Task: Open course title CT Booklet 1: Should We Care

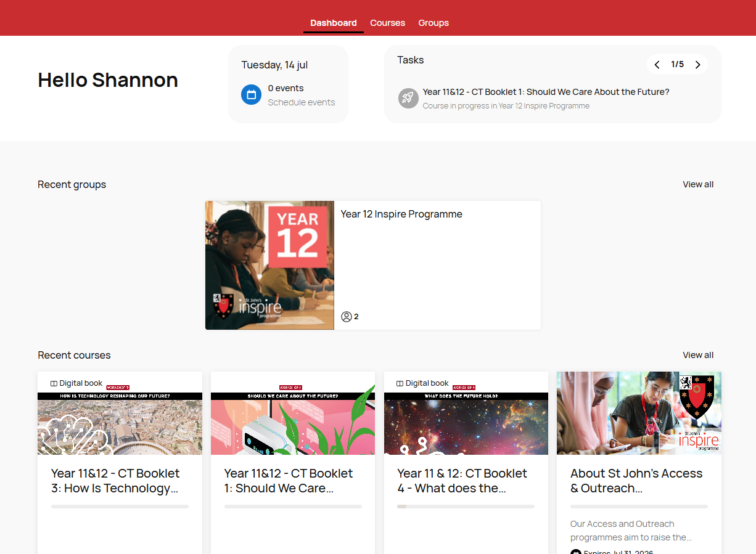Action: pos(289,481)
